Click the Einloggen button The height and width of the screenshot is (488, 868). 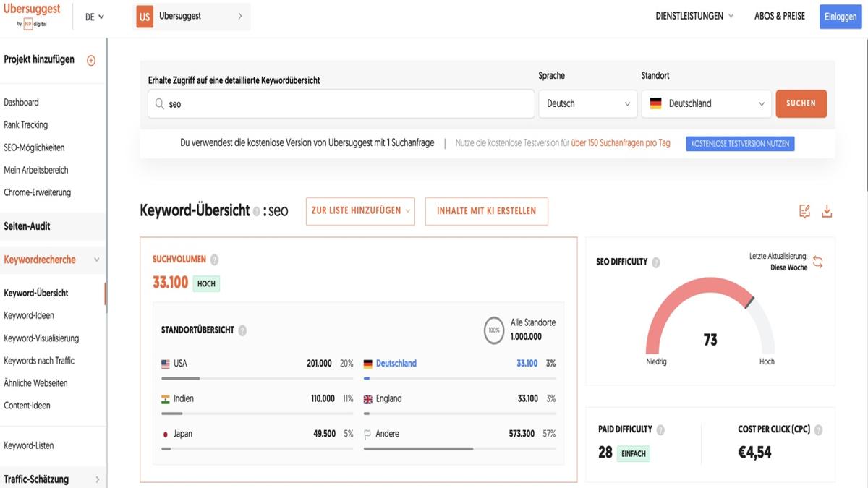pos(841,17)
